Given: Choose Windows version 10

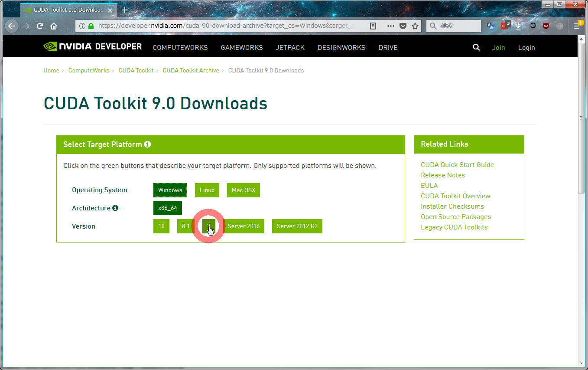Looking at the screenshot, I should (x=161, y=226).
